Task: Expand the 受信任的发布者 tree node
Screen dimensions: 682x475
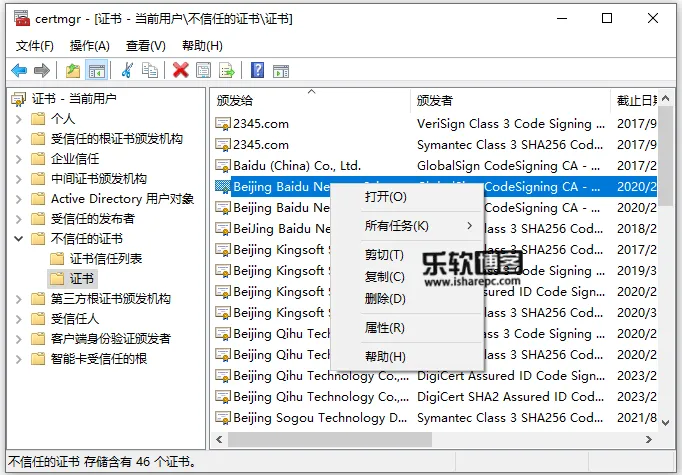Action: 19,219
